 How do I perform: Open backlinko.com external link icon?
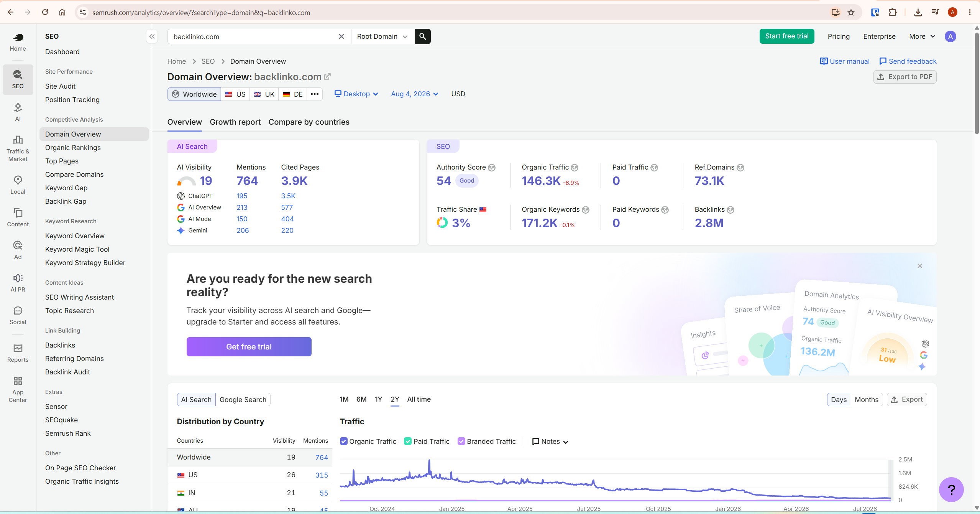click(x=327, y=76)
